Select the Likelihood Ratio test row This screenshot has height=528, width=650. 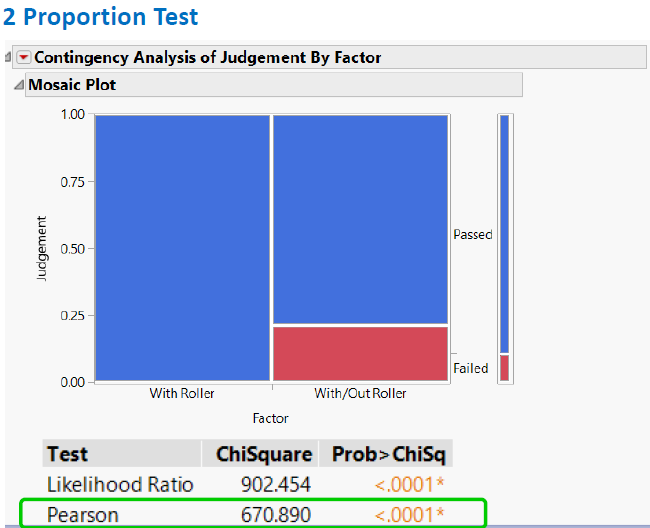[247, 484]
